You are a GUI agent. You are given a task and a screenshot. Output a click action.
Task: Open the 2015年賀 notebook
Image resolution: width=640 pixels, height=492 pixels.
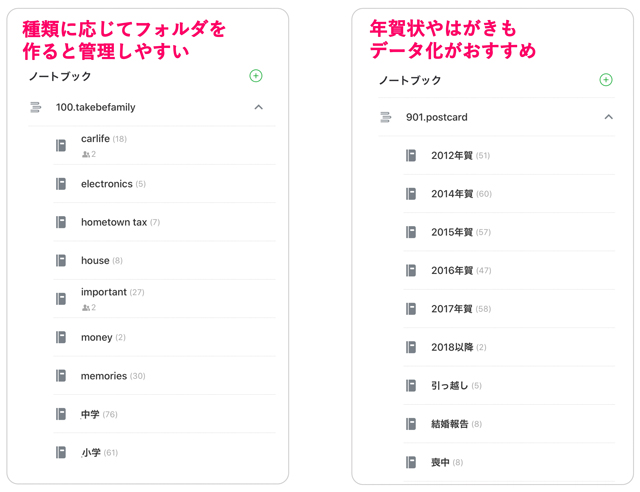coord(509,232)
